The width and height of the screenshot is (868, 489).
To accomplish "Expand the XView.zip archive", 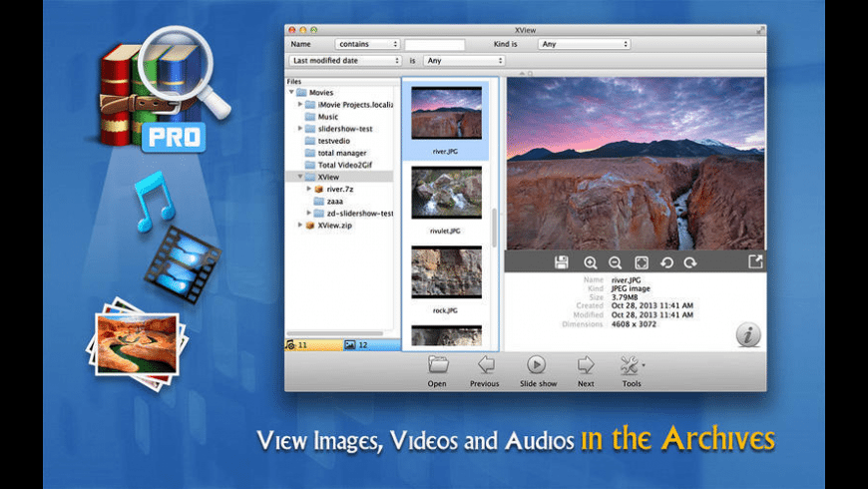I will click(300, 225).
